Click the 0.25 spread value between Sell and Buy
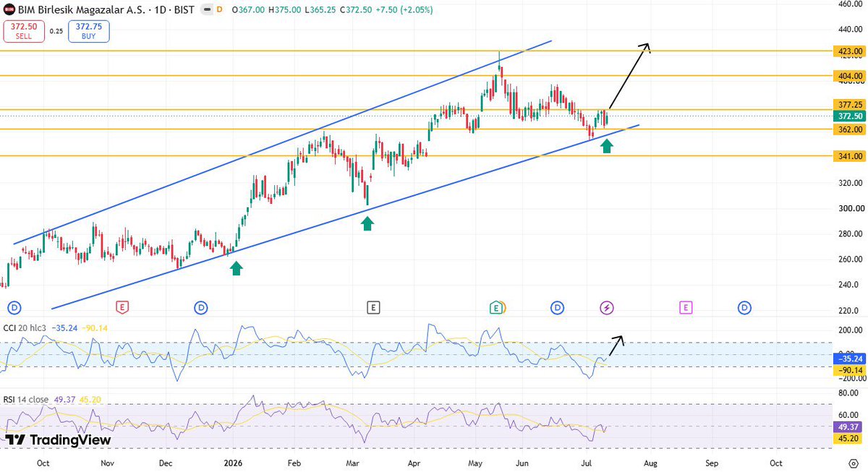868x472 pixels. 56,31
